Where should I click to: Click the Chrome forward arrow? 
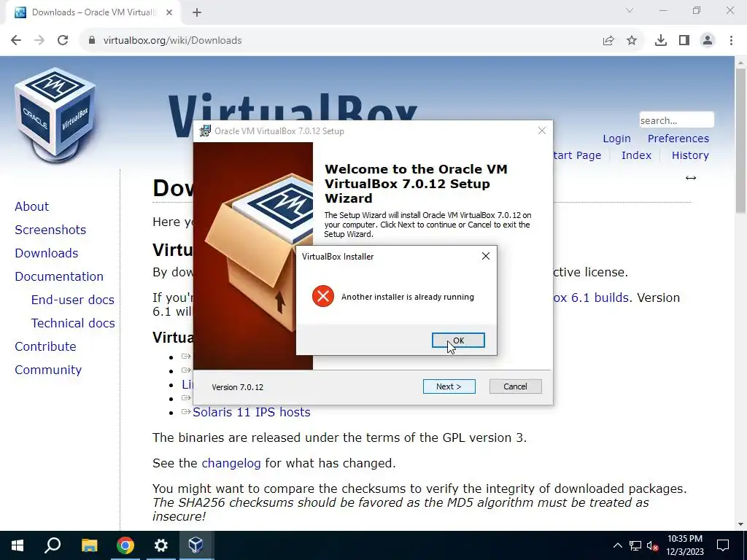[39, 40]
